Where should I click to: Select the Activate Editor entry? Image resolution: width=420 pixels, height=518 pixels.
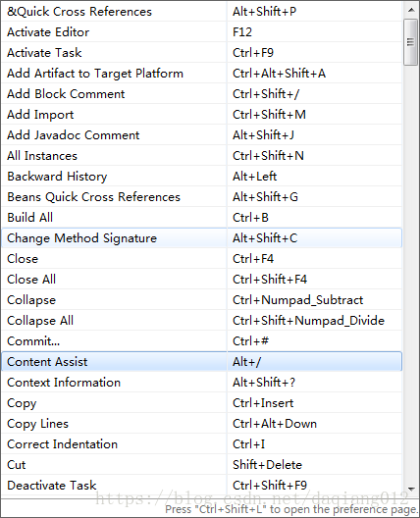(x=201, y=32)
